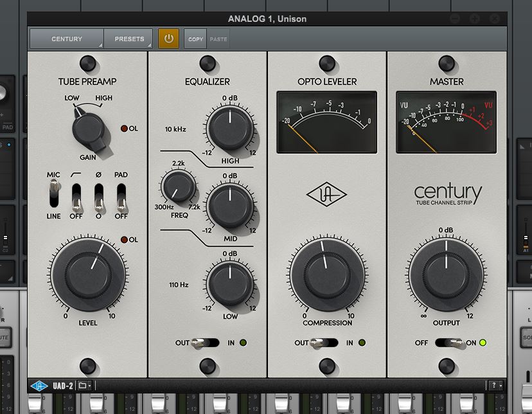Click the GAIN LOW/HIGH rotary selector

click(x=89, y=130)
